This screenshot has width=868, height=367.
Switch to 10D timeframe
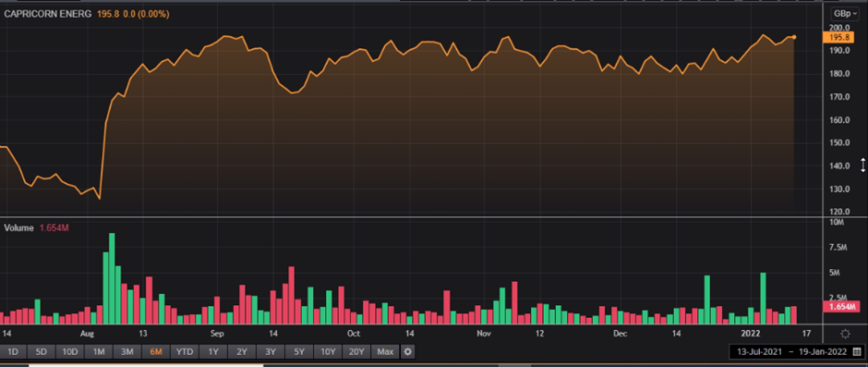tap(70, 351)
